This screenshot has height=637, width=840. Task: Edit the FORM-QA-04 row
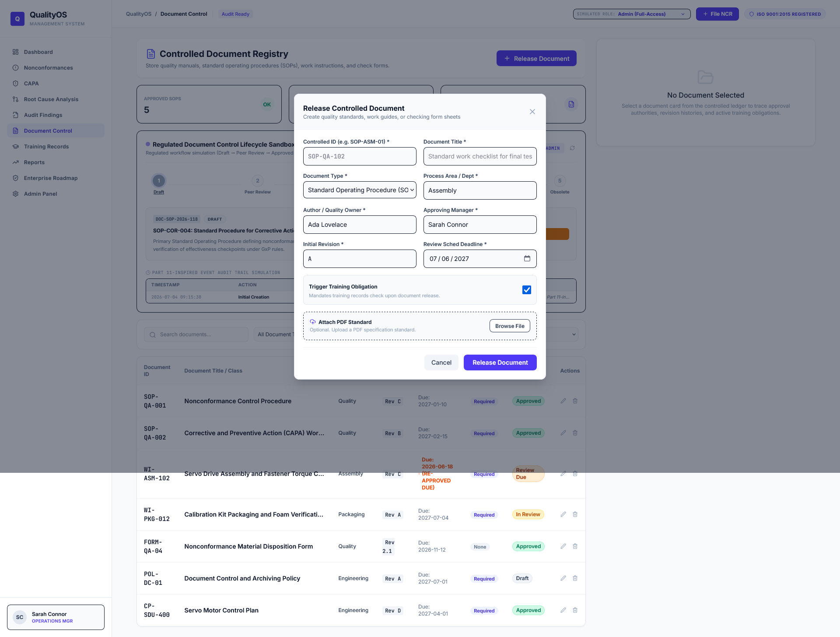click(563, 546)
